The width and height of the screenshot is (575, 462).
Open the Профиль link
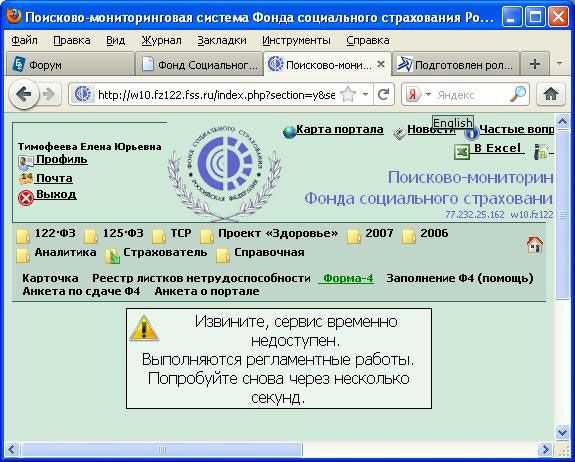[62, 159]
